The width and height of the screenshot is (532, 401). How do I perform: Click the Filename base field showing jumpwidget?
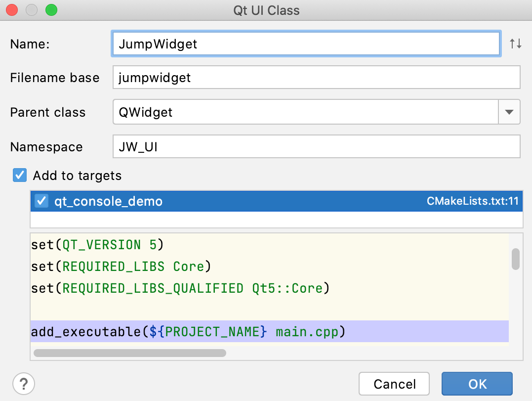coord(296,77)
